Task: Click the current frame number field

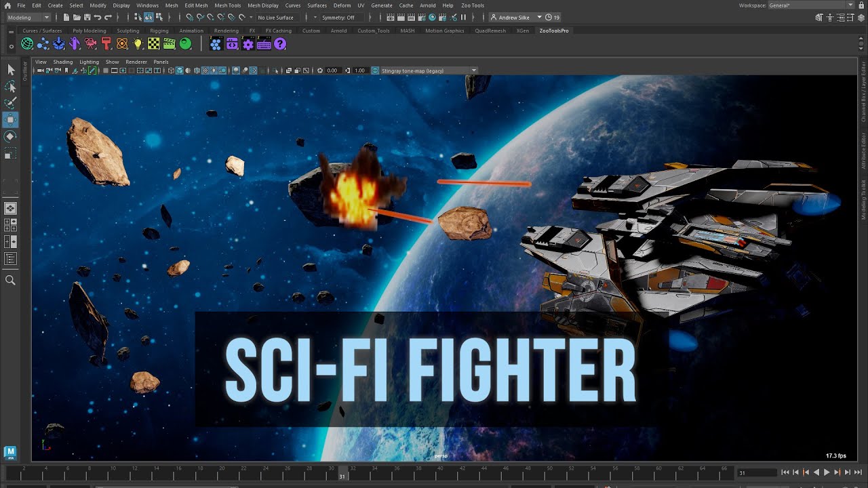Action: click(x=757, y=472)
